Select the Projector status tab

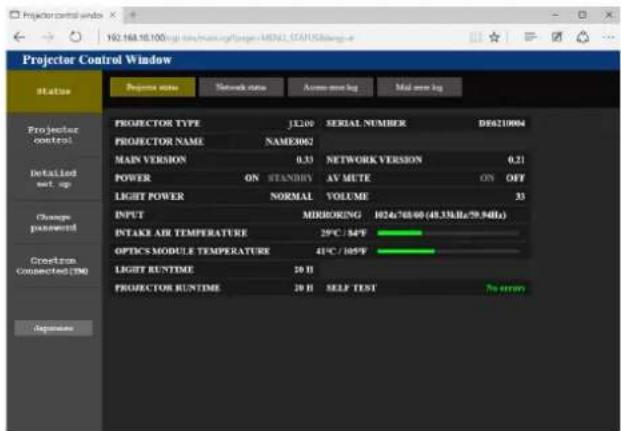[152, 87]
